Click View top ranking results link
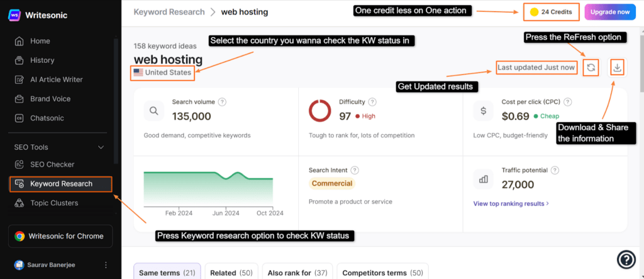This screenshot has height=279, width=644. pyautogui.click(x=511, y=203)
